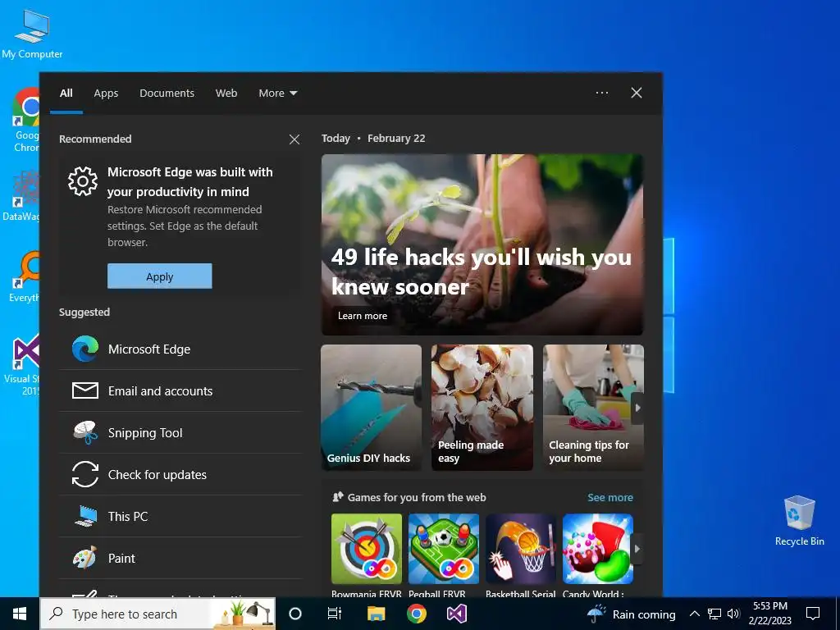Screen dimensions: 840x630
Task: Switch to the All tab
Action: [x=66, y=94]
